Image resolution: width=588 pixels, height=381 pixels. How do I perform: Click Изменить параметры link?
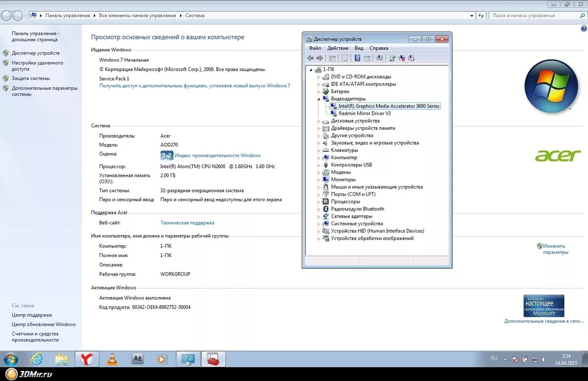tap(555, 249)
